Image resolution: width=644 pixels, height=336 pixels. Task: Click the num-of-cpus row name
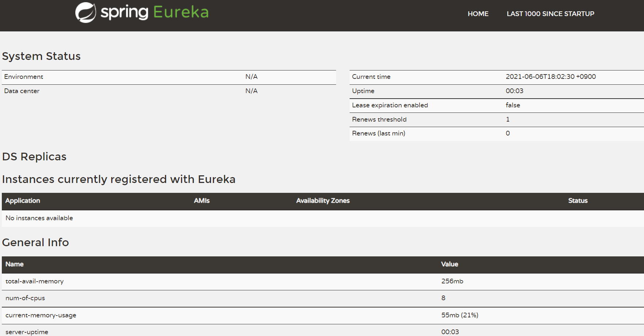[x=25, y=298]
